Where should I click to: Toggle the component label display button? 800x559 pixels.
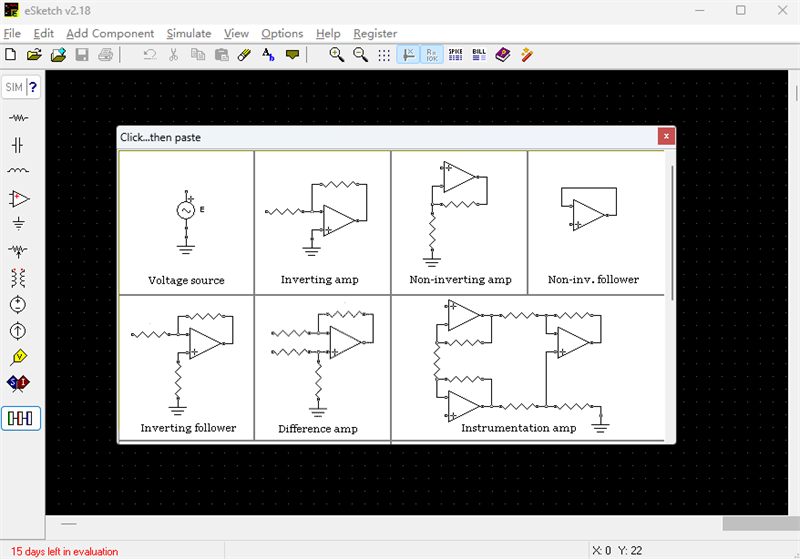[408, 55]
